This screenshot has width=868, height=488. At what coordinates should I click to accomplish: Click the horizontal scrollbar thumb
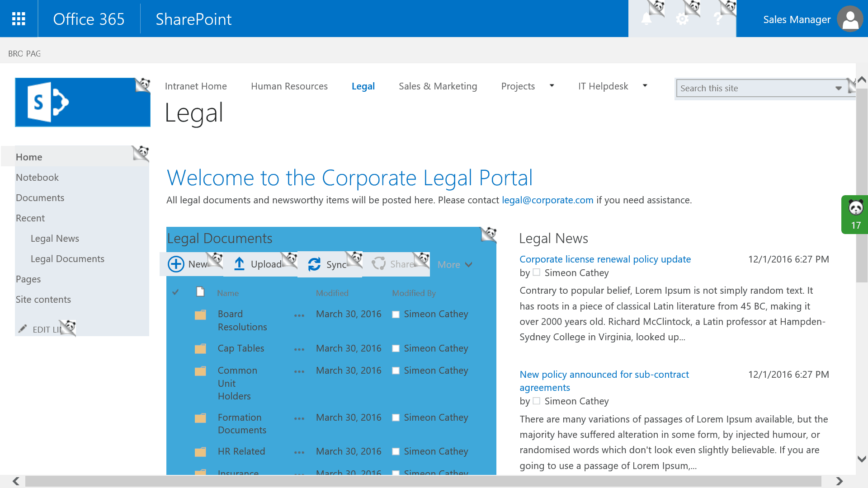[x=423, y=481]
